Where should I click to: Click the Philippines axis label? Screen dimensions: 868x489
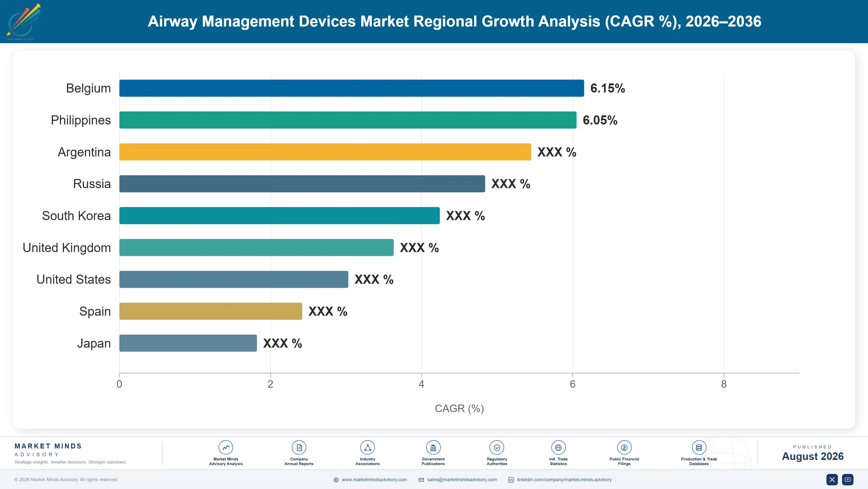click(81, 120)
